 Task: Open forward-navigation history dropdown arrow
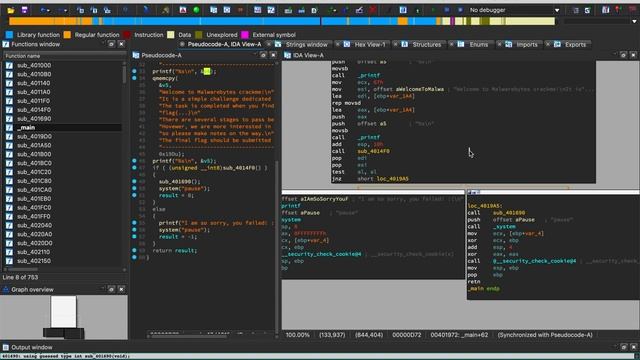pyautogui.click(x=67, y=11)
